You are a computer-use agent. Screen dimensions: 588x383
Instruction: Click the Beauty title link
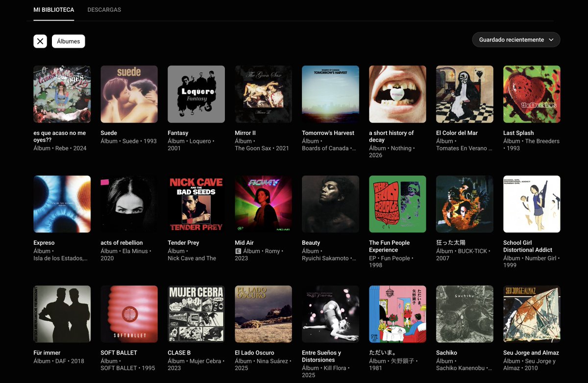(311, 243)
